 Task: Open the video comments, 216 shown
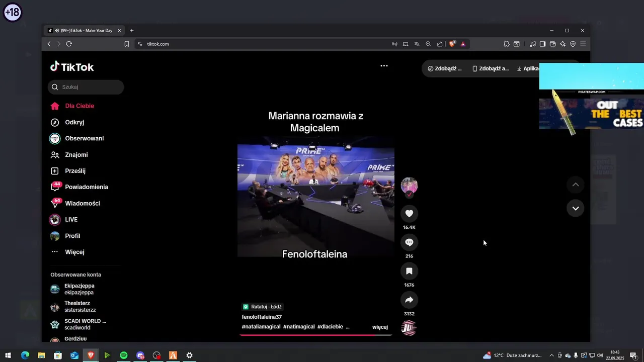click(409, 242)
